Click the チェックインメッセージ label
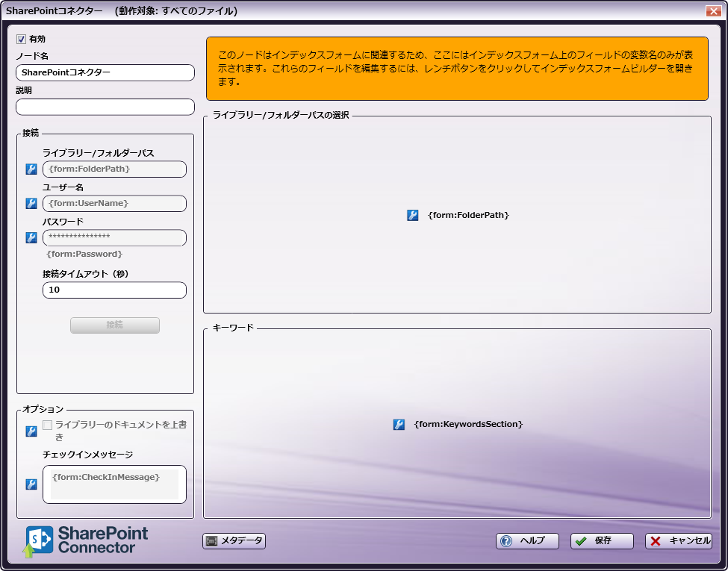Screen dimensions: 728x571 88,455
